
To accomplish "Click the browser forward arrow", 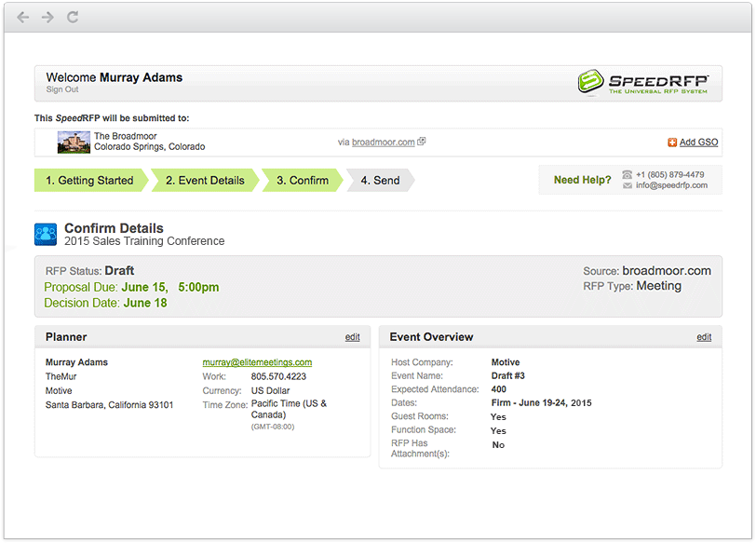I will click(47, 18).
